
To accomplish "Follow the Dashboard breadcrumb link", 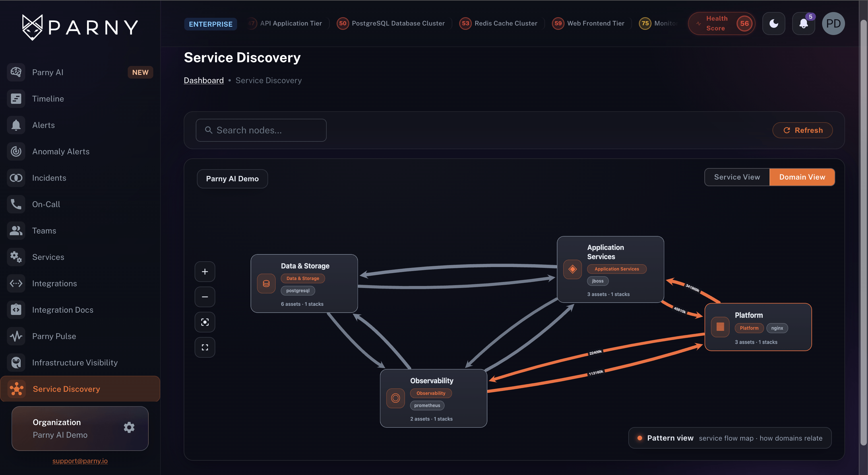I will (x=204, y=80).
